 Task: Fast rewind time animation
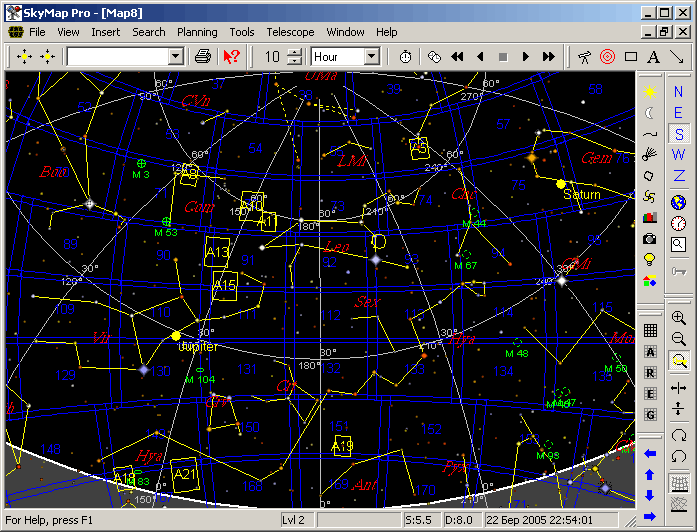(457, 57)
